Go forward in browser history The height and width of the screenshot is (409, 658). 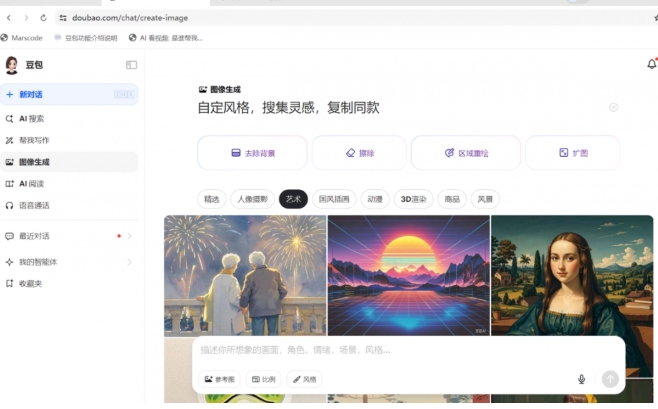[x=26, y=18]
